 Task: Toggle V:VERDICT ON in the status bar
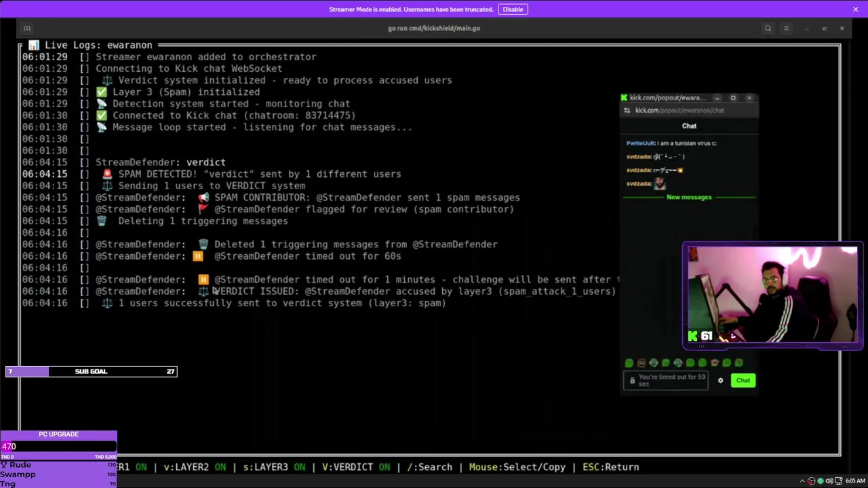click(x=356, y=467)
